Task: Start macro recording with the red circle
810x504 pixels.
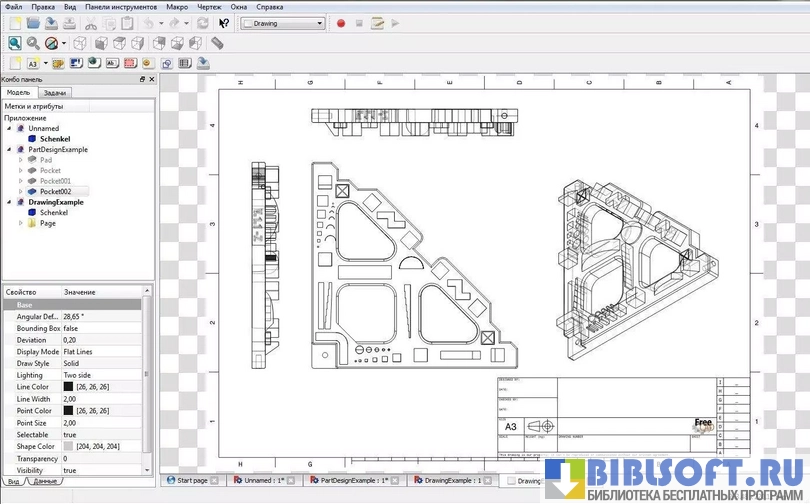Action: pos(342,22)
